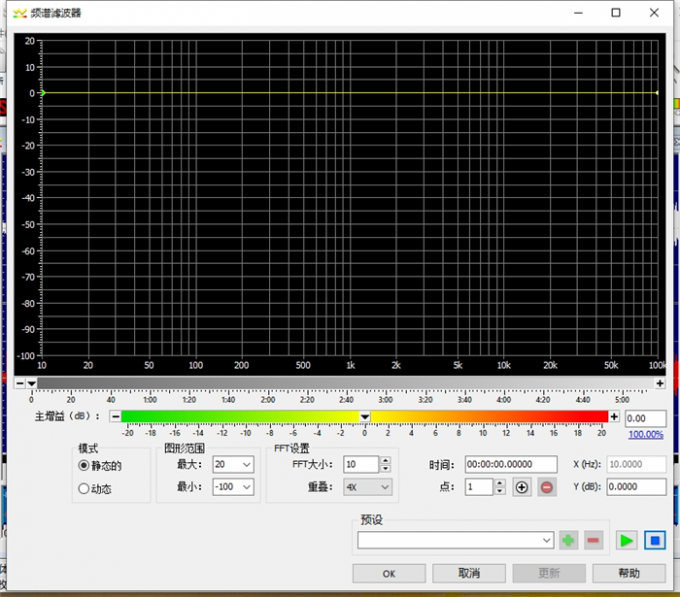This screenshot has height=597, width=680.
Task: Click the gray timeline zoom bar
Action: [345, 383]
